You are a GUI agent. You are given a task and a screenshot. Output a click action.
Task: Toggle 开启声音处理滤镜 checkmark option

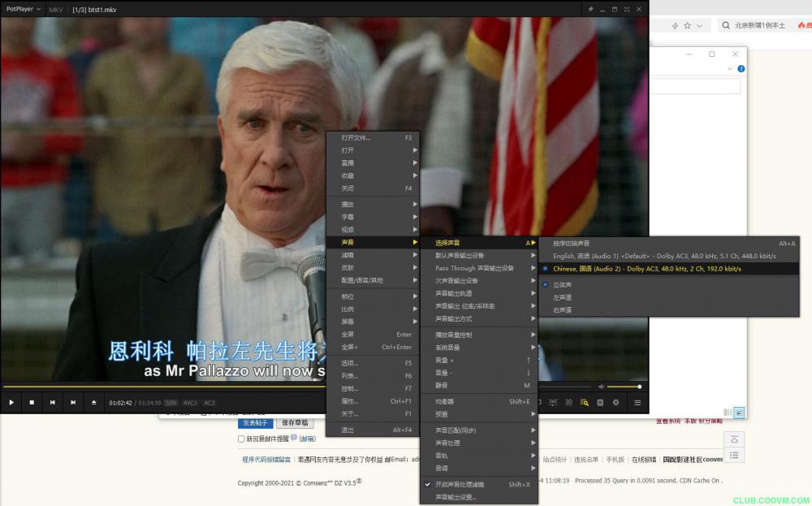[472, 484]
